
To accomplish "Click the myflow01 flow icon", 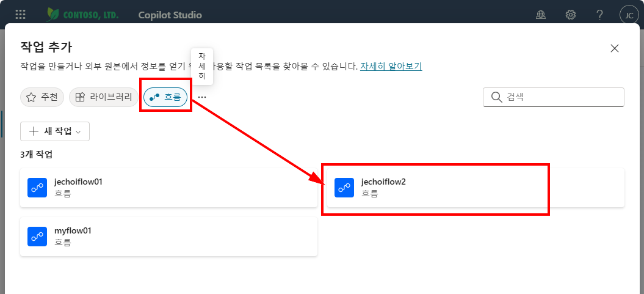I will pyautogui.click(x=37, y=237).
